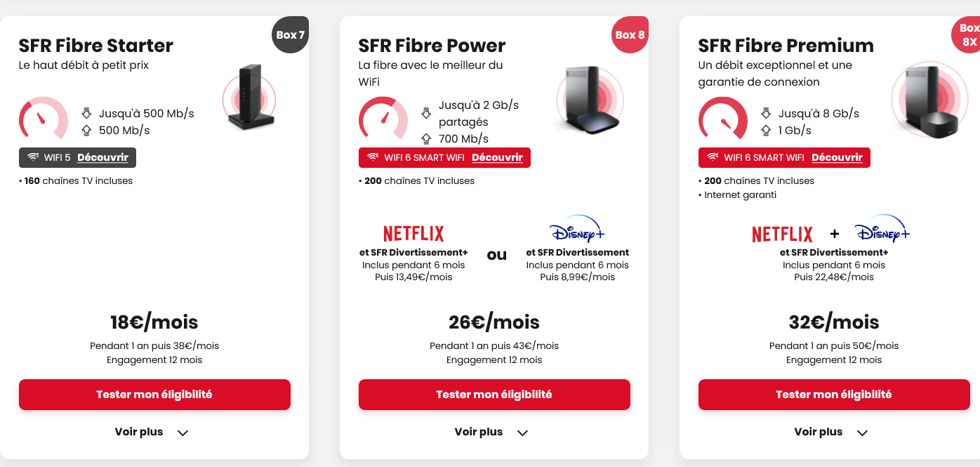Open Découvrir link for WIFI 5

102,157
